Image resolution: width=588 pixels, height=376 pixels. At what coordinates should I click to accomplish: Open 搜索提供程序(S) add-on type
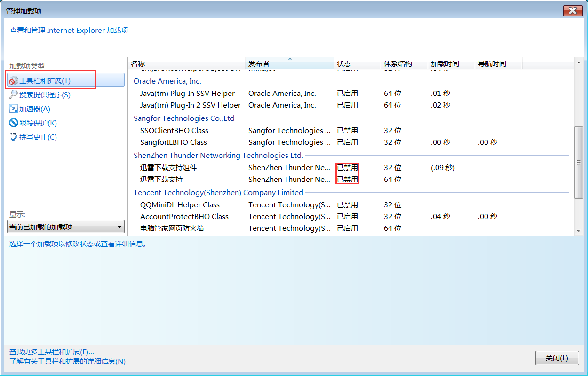pos(45,94)
